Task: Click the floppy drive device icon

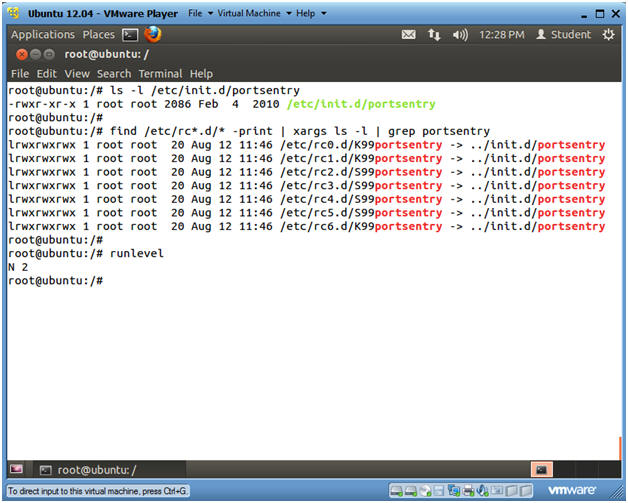Action: (439, 490)
